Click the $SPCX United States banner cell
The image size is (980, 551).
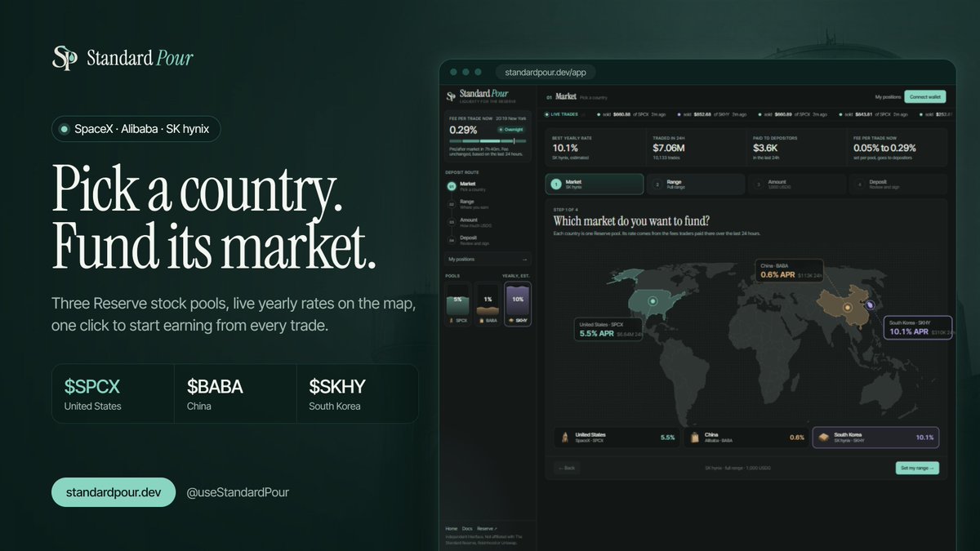point(113,393)
